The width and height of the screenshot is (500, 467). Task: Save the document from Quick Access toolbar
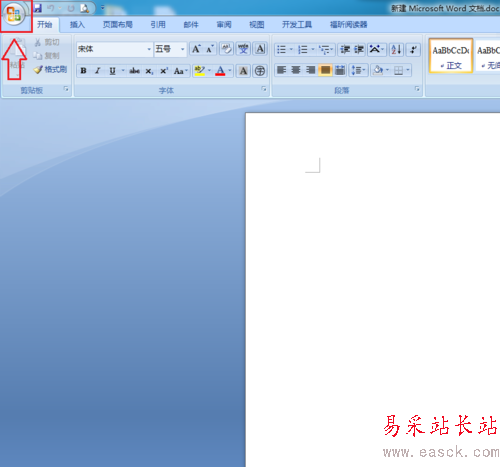(x=38, y=8)
